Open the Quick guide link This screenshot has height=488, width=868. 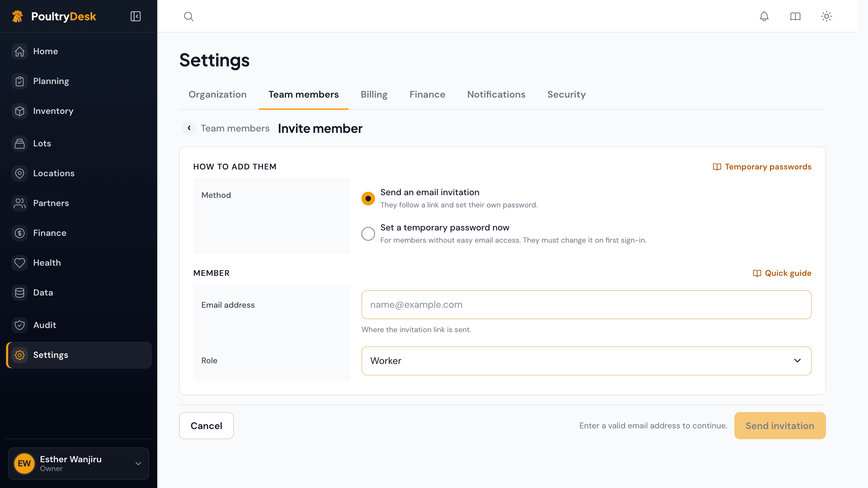click(782, 273)
